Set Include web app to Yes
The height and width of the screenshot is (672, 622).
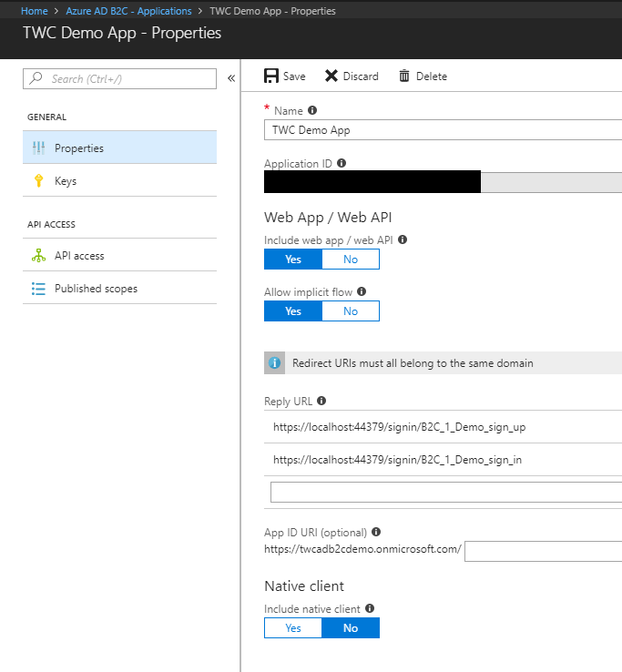coord(293,260)
